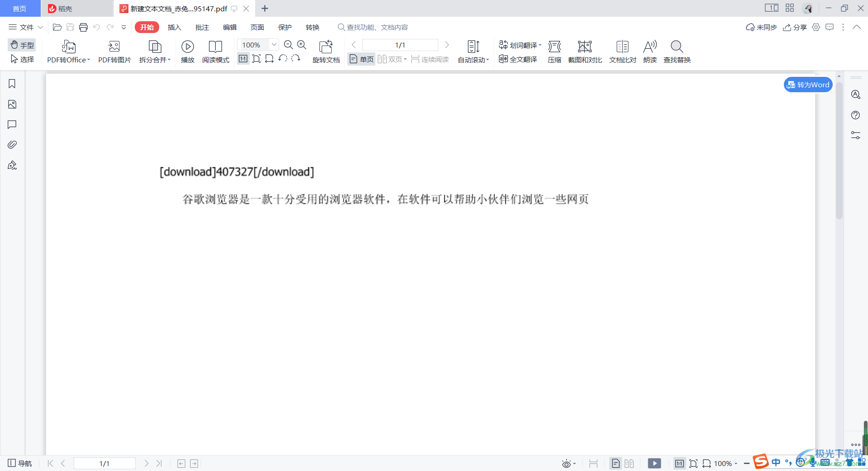Click the open folder icon
868x471 pixels.
(x=57, y=27)
